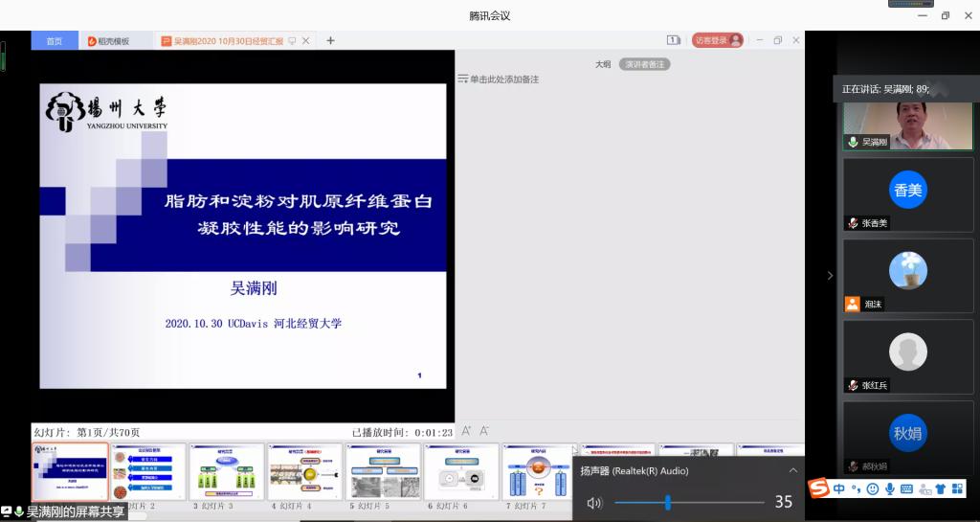The height and width of the screenshot is (522, 980).
Task: Add a new tab with plus button
Action: point(331,40)
